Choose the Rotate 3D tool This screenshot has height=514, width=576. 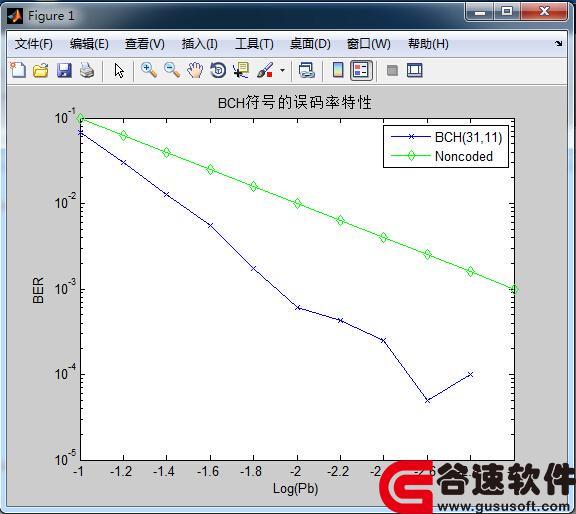[x=218, y=70]
